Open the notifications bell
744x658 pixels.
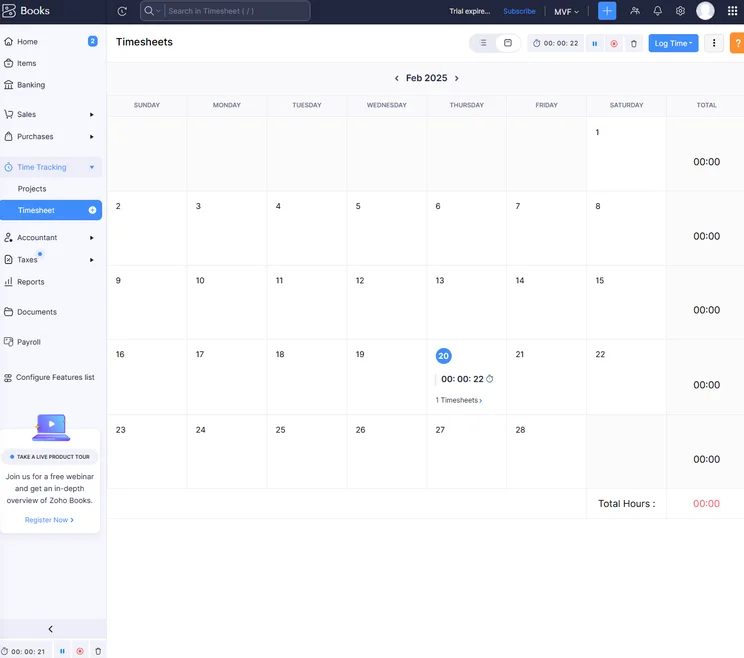click(x=658, y=11)
